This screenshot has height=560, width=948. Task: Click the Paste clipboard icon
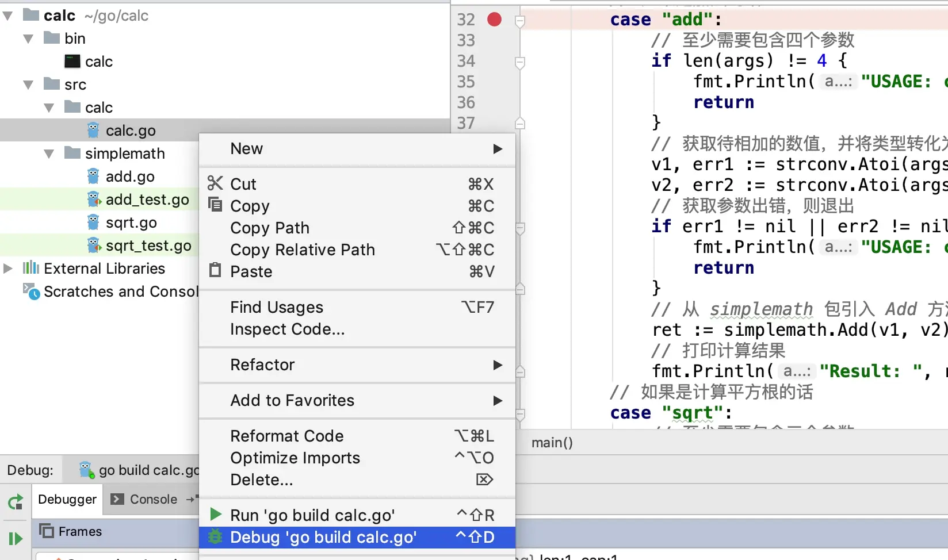(215, 270)
